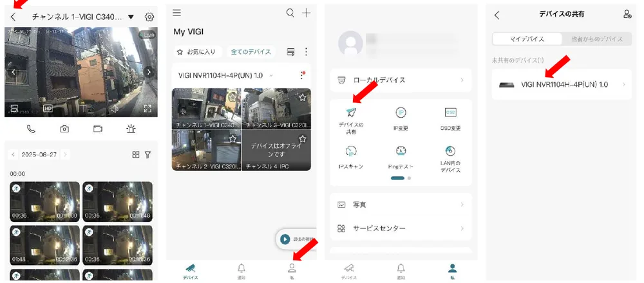The width and height of the screenshot is (644, 283).
Task: Select the 全てのデバイス tab
Action: pyautogui.click(x=251, y=51)
